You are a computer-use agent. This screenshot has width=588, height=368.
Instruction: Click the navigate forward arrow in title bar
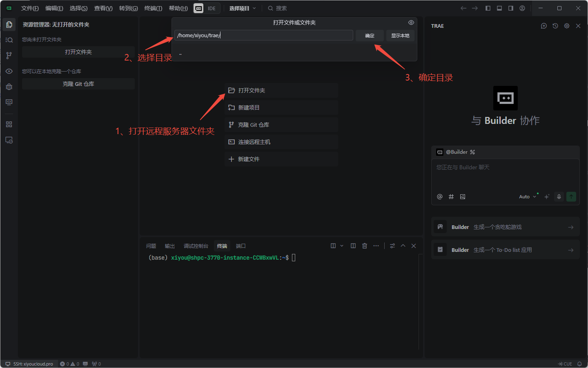coord(475,8)
